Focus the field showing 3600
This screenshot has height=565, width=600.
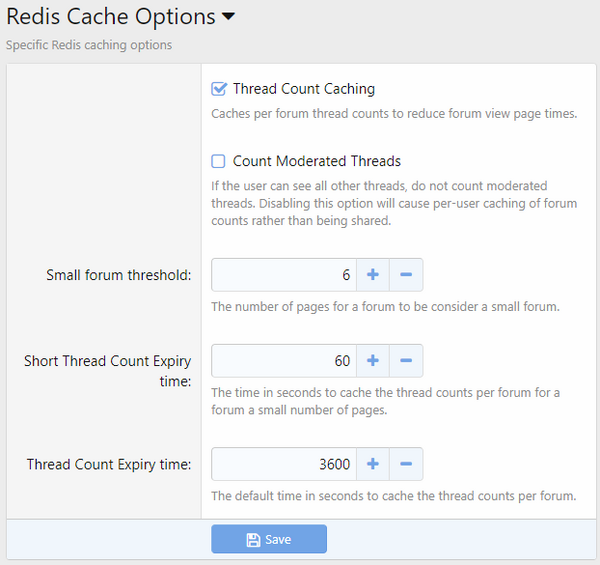[284, 464]
